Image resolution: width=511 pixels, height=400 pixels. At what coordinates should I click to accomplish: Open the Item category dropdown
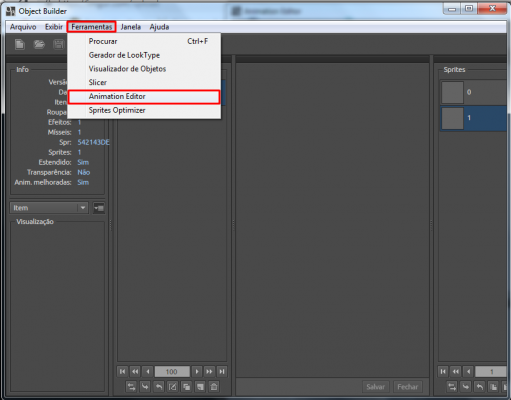tap(49, 208)
